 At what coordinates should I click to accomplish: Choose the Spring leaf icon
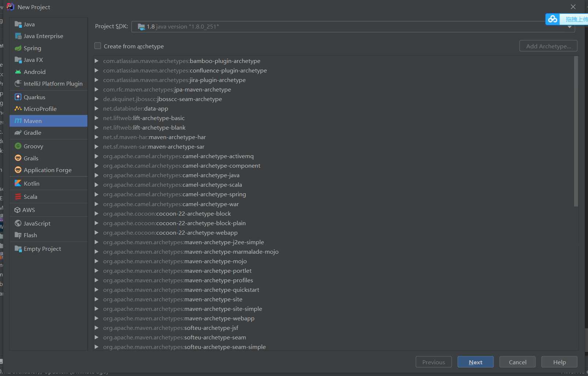click(18, 48)
